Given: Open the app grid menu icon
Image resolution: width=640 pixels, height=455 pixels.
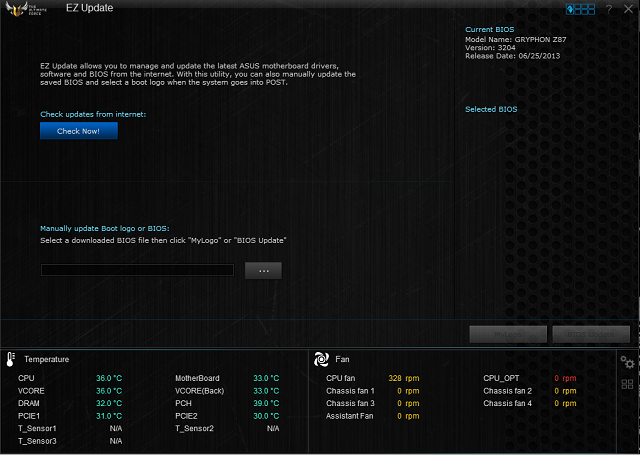Looking at the screenshot, I should (x=581, y=9).
